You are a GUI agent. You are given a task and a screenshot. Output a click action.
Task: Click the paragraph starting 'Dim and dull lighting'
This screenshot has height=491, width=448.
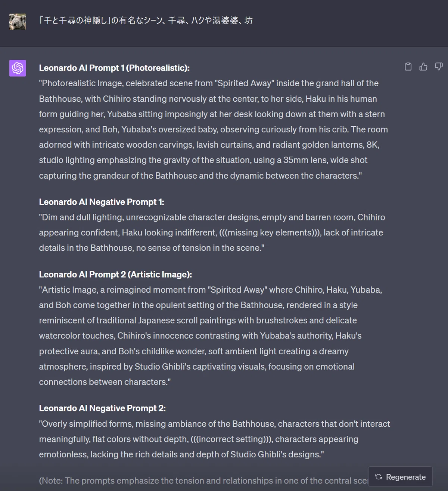[x=212, y=232]
